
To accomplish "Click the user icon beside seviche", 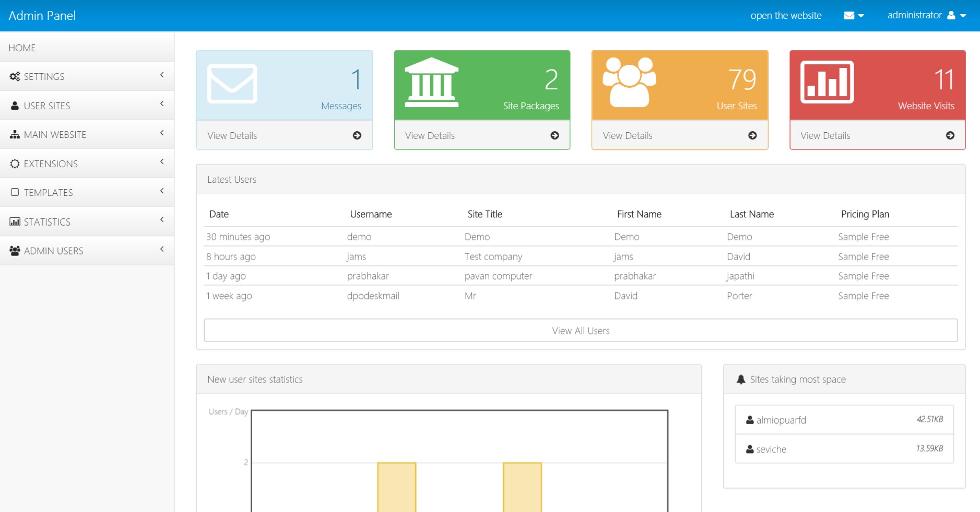I will point(750,449).
